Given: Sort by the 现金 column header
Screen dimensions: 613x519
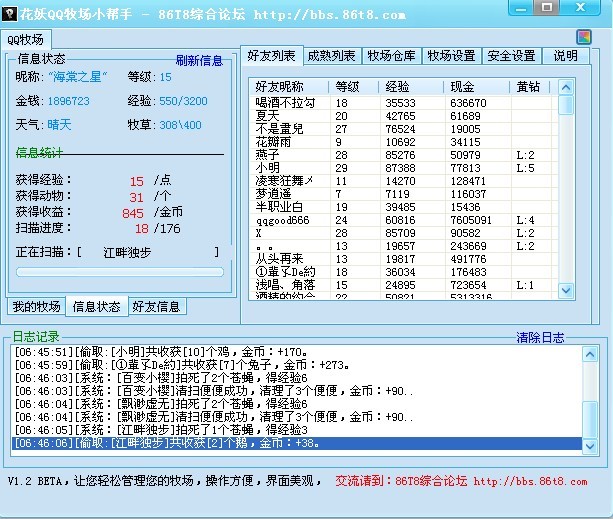Looking at the screenshot, I should [476, 86].
